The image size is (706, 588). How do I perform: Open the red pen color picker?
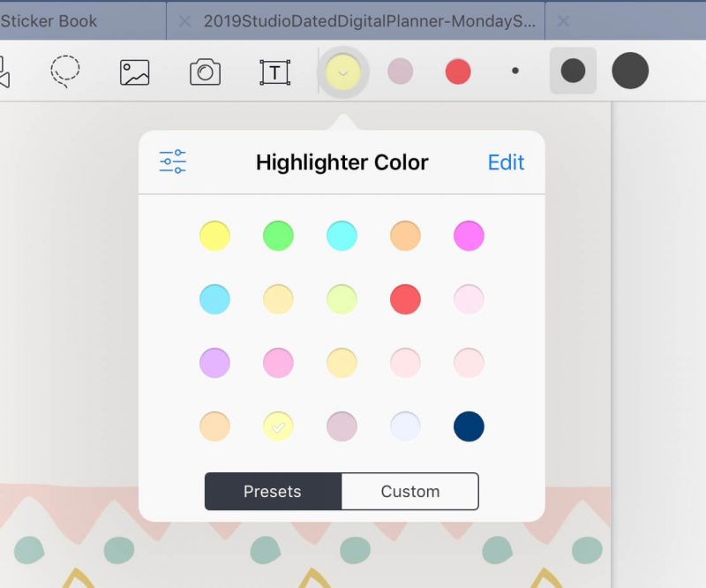pyautogui.click(x=457, y=73)
